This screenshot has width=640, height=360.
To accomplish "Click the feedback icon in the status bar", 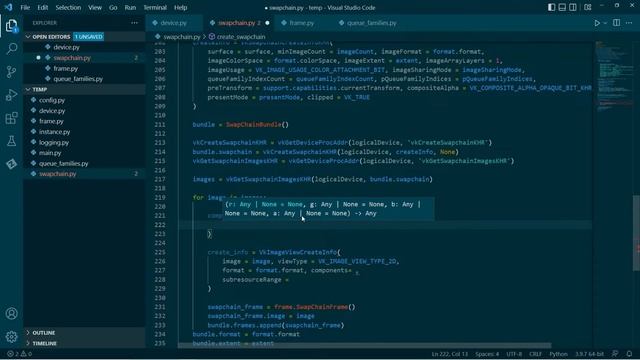I will tap(615, 354).
